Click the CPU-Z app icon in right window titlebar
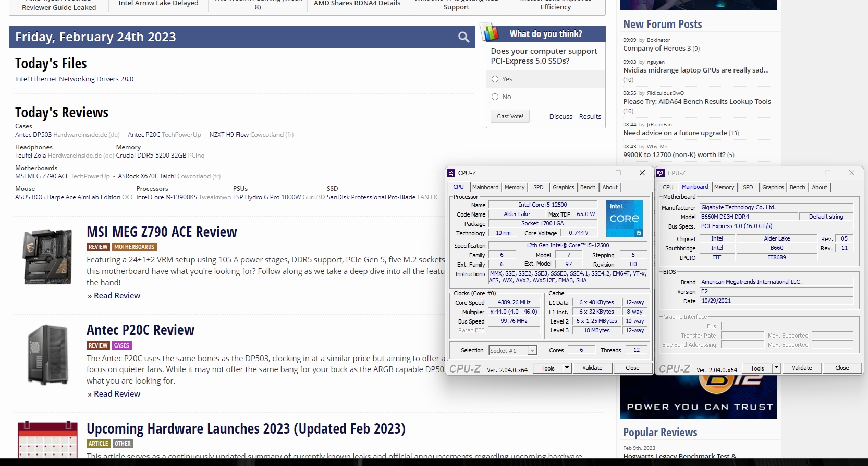Image resolution: width=868 pixels, height=466 pixels. (661, 173)
